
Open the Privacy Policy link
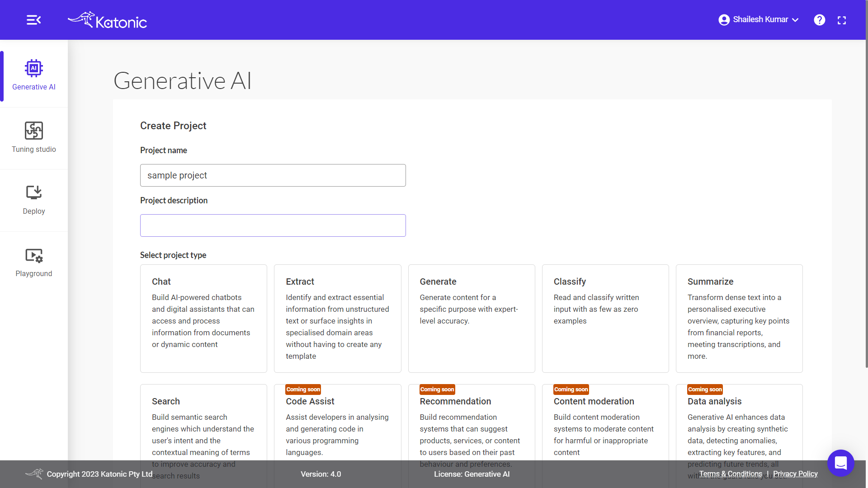(795, 474)
